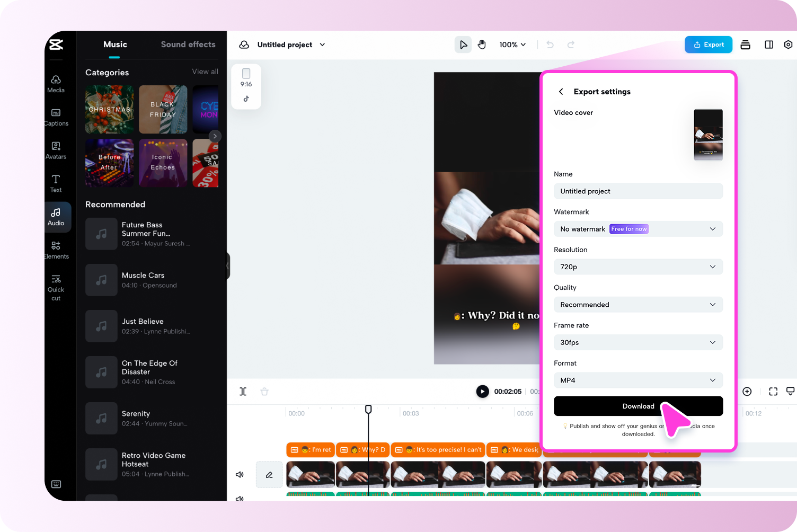Open keyboard shortcuts from the bottom sidebar icon
This screenshot has height=532, width=797.
pyautogui.click(x=56, y=484)
